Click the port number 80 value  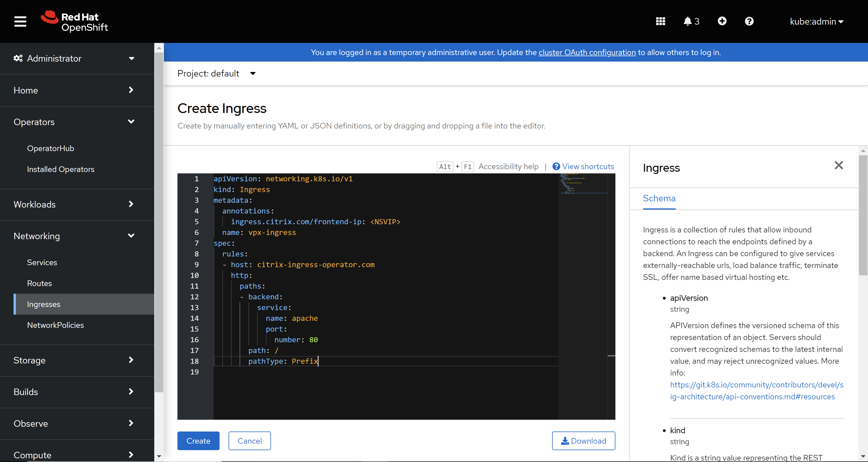(313, 340)
